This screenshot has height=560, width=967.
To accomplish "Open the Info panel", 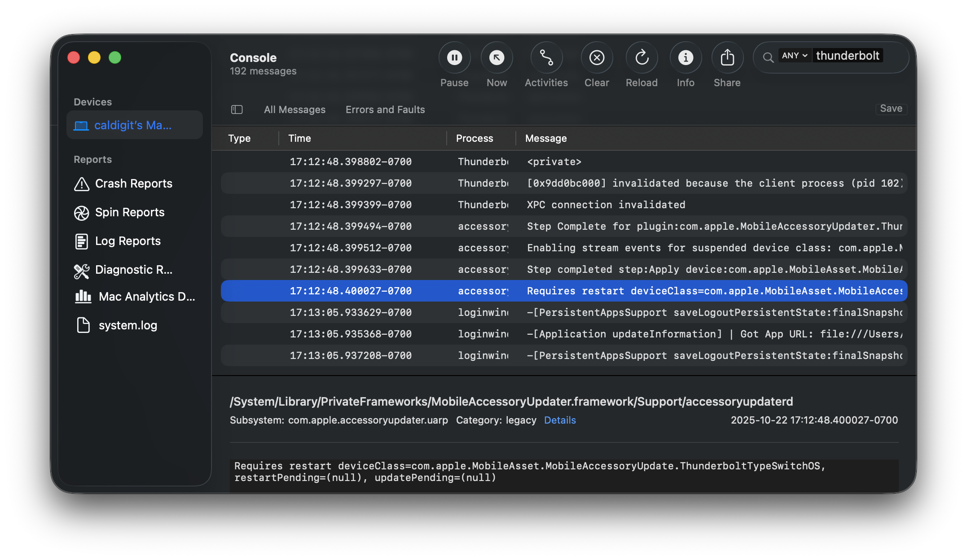I will point(686,57).
